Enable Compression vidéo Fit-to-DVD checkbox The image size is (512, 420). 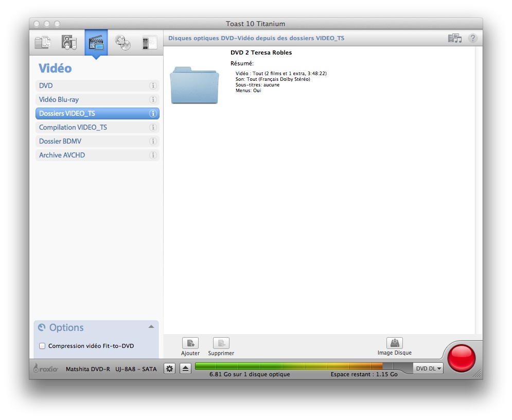[42, 346]
